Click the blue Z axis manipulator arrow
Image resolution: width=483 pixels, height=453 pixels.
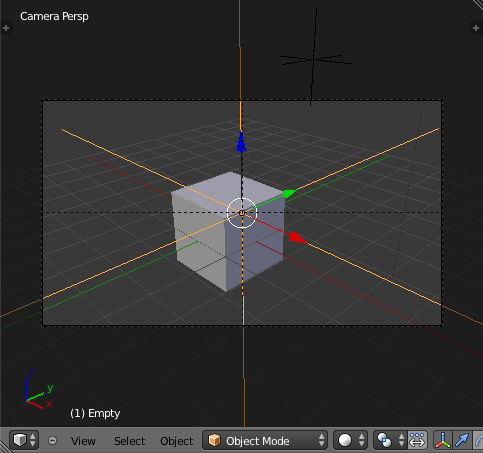coord(241,143)
